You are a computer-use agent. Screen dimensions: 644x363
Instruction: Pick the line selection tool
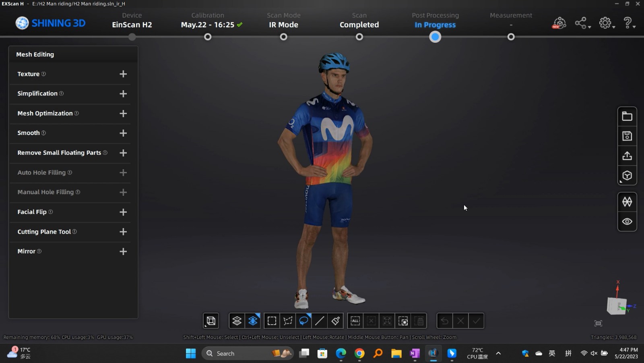click(x=320, y=321)
